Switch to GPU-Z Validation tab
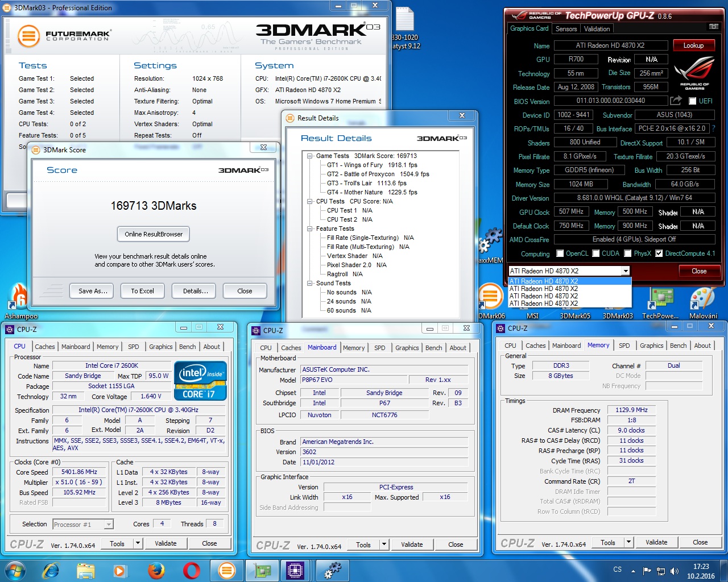This screenshot has height=582, width=728. point(597,29)
